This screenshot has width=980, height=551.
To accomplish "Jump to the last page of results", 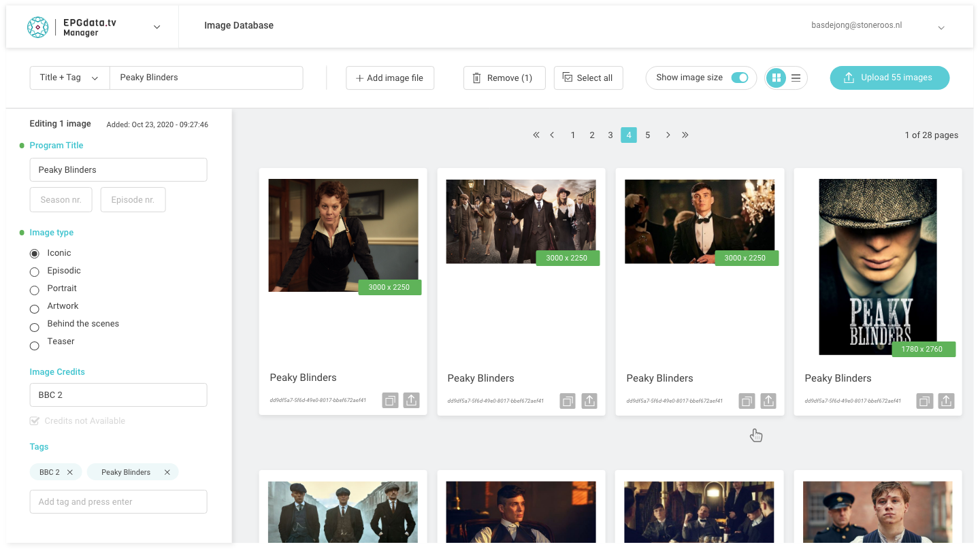I will tap(685, 135).
